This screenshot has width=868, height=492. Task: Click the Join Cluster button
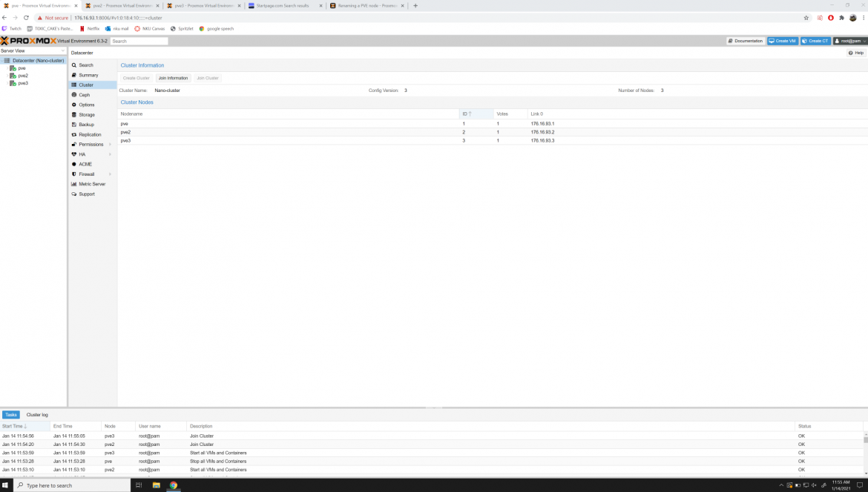point(208,78)
